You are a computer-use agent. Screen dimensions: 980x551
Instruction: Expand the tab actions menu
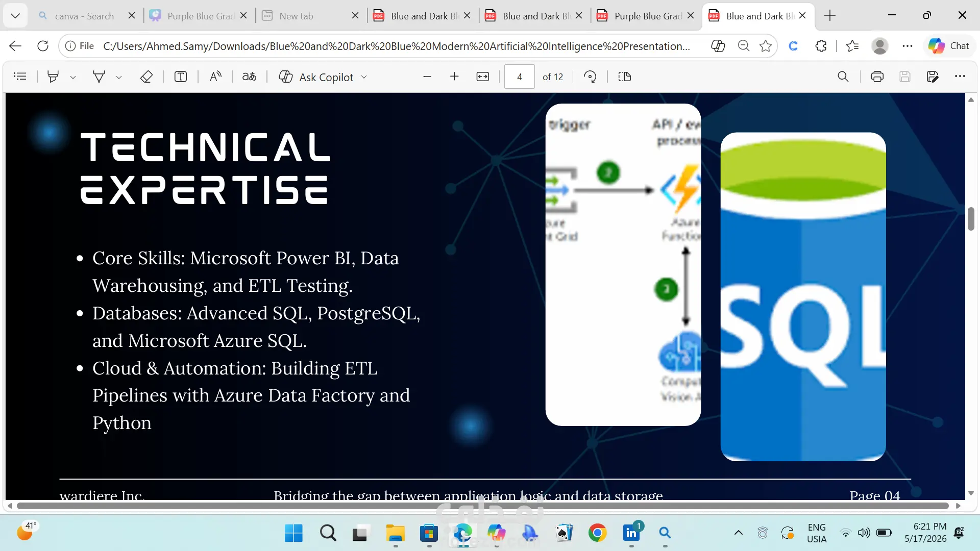click(15, 16)
